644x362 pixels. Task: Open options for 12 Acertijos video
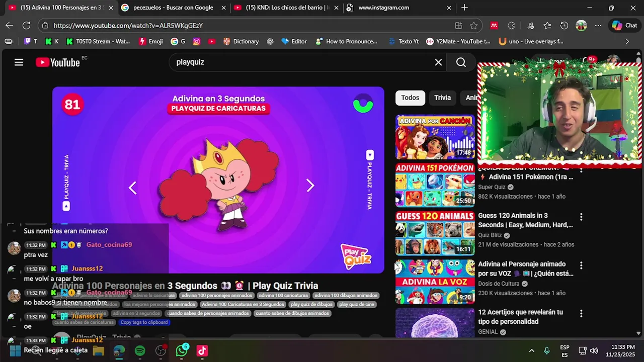[x=581, y=313]
